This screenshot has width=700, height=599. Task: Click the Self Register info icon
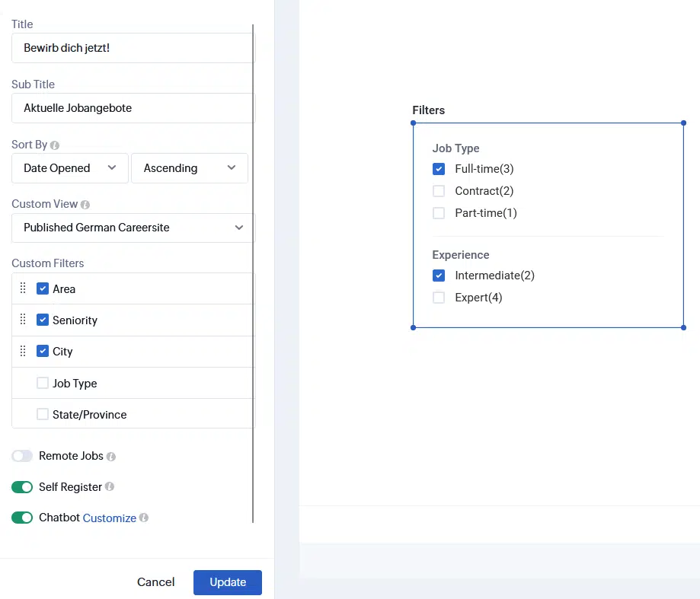109,487
